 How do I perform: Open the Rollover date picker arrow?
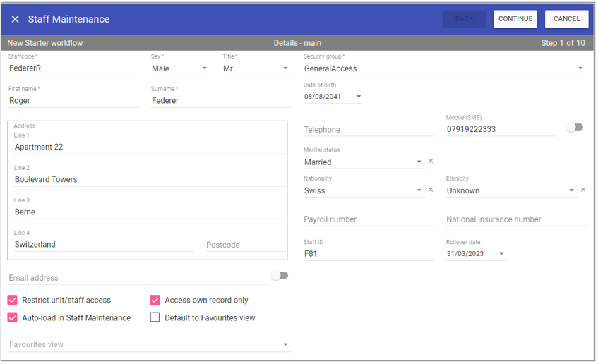501,254
